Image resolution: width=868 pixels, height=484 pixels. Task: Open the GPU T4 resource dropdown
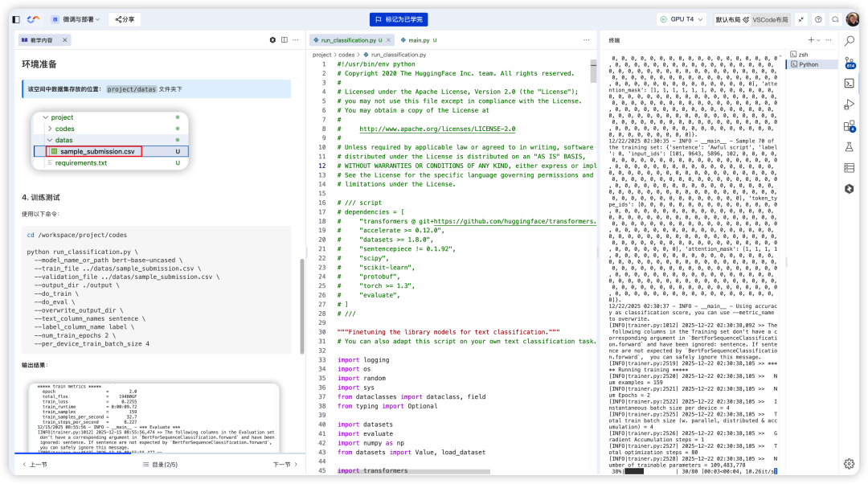tap(682, 19)
